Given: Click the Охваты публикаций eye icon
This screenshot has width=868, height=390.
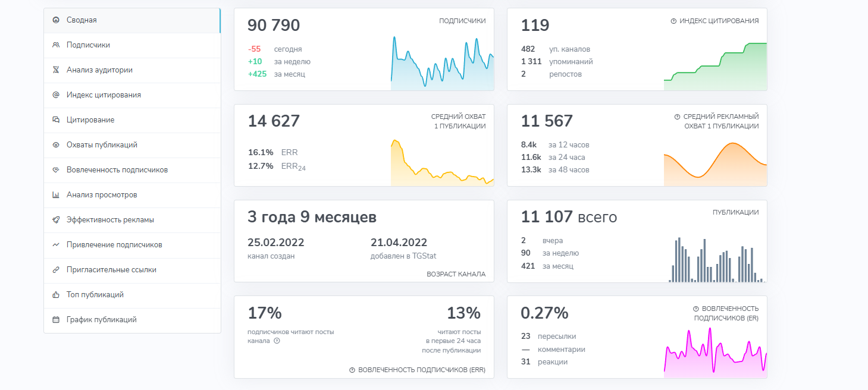Looking at the screenshot, I should (56, 145).
